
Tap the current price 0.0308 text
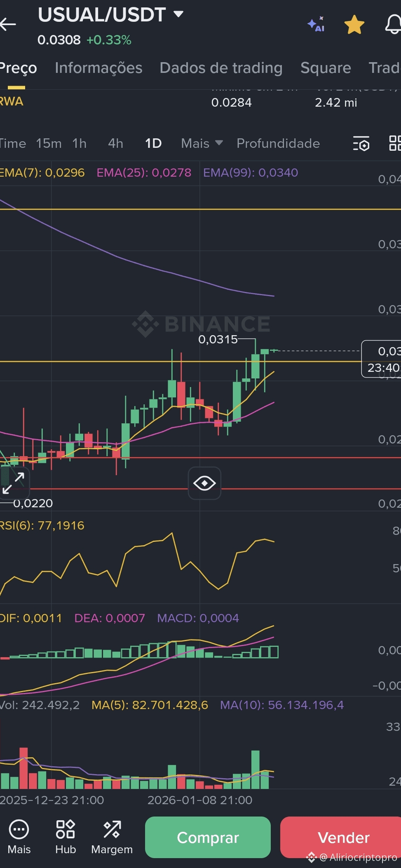click(x=59, y=40)
